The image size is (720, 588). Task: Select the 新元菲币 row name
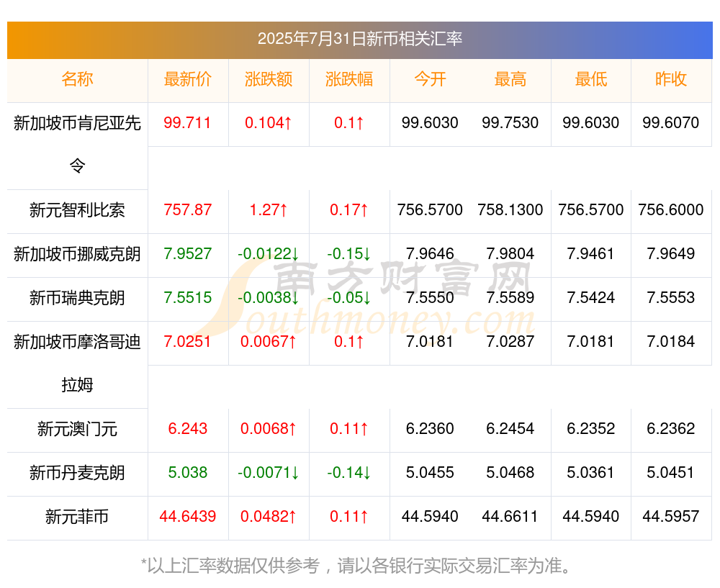click(77, 517)
